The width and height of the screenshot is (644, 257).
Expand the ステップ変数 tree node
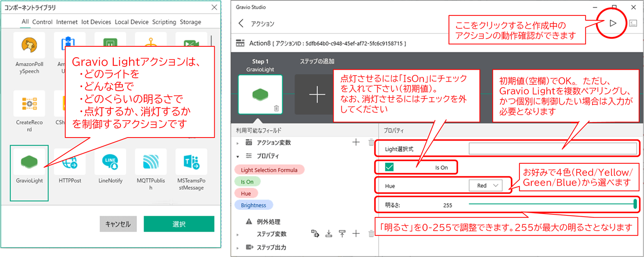[238, 235]
